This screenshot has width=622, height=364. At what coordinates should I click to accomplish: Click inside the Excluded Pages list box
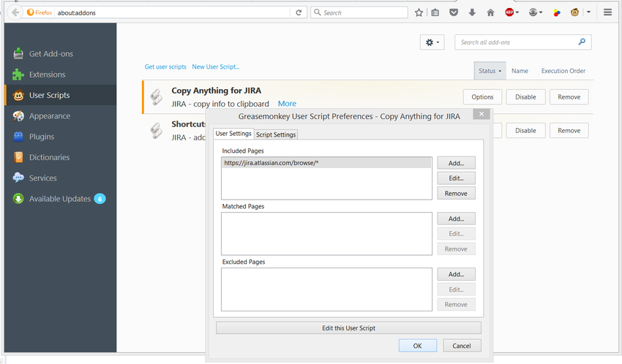click(326, 289)
